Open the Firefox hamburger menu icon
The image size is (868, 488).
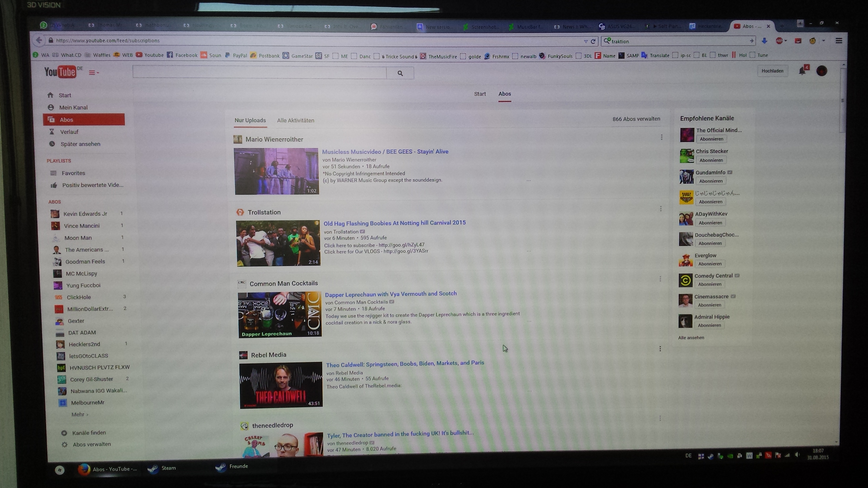point(839,41)
